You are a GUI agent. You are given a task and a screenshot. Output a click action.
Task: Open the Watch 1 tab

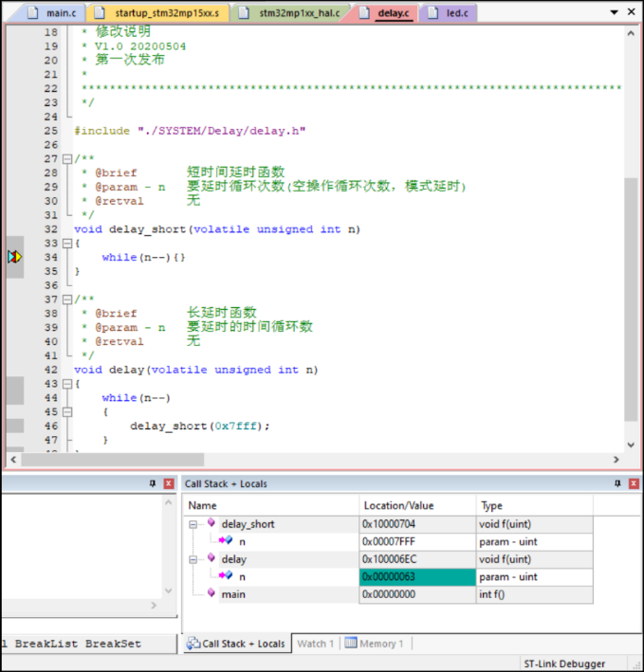[316, 644]
